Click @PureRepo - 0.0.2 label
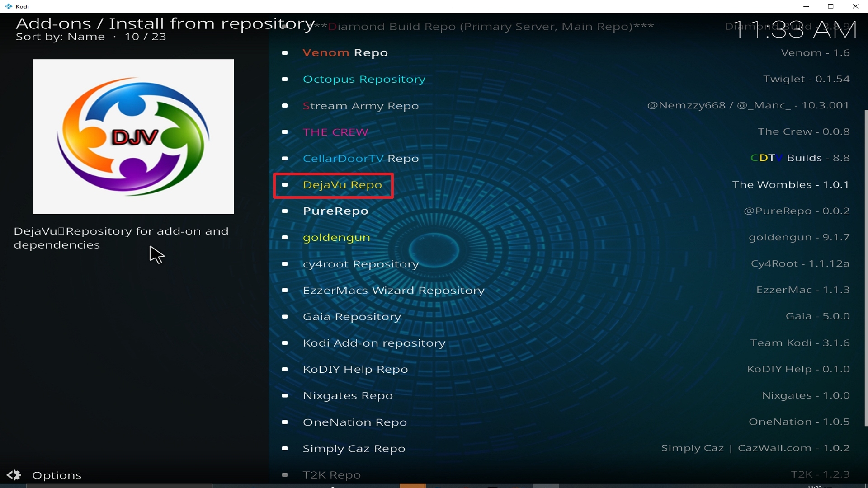The width and height of the screenshot is (868, 488). pos(797,211)
